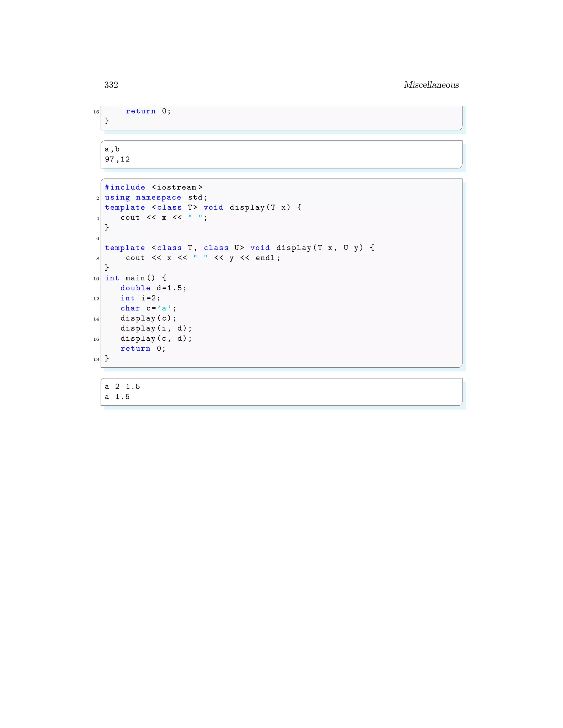Viewport: 563px width, 728px height.
Task: Click the 'display(i, d);' call
Action: (156, 328)
